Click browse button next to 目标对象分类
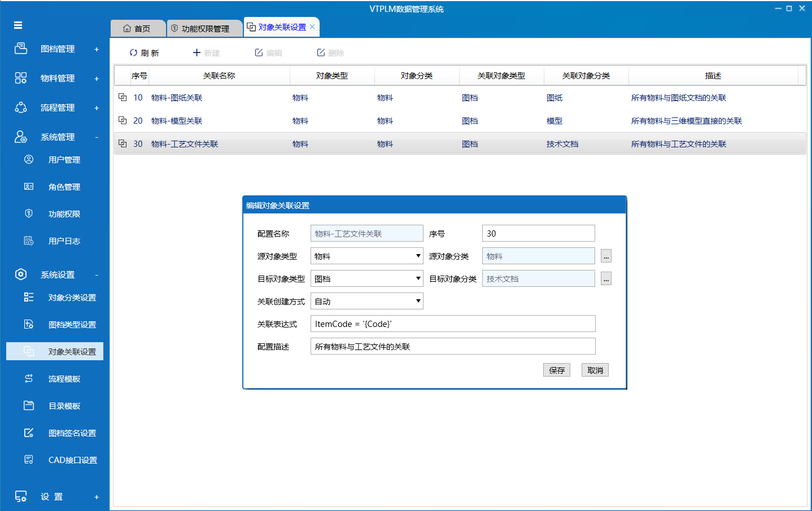Viewport: 812px width, 511px height. pos(606,278)
